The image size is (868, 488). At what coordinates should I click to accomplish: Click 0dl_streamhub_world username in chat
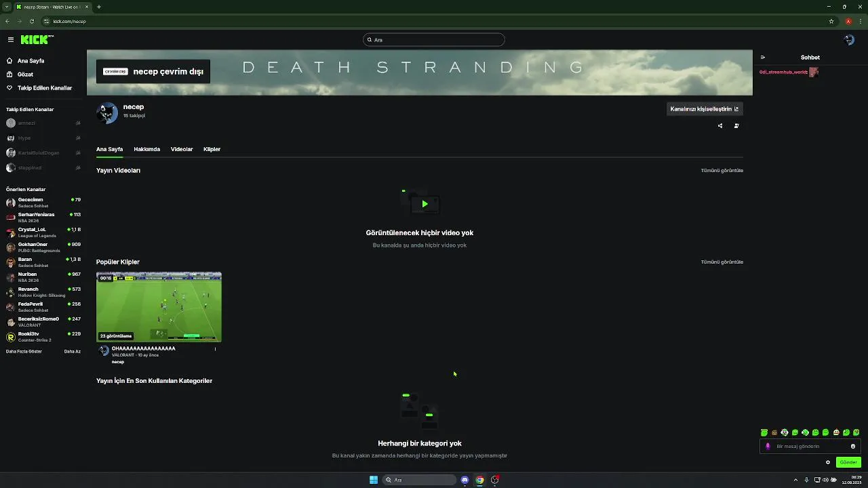coord(783,72)
